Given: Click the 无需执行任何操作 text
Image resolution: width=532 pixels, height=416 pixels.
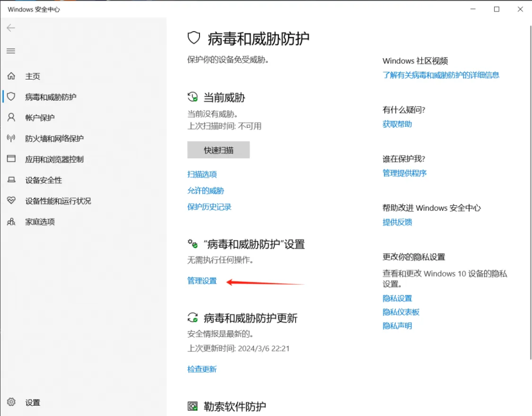Looking at the screenshot, I should (220, 260).
